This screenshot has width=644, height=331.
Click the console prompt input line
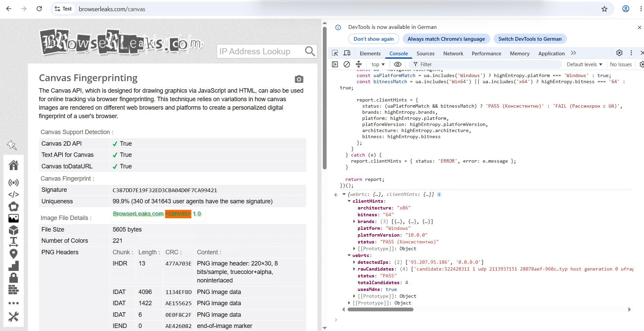click(485, 319)
